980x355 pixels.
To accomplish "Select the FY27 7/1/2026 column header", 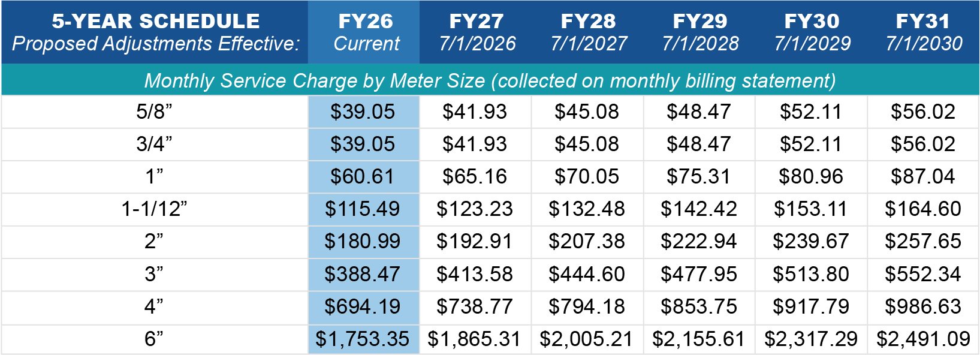I will [x=477, y=32].
